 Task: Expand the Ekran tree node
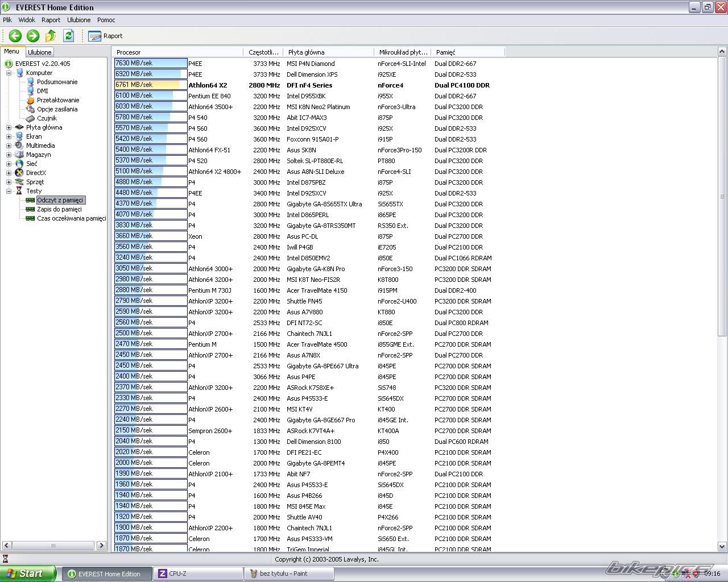(x=9, y=136)
